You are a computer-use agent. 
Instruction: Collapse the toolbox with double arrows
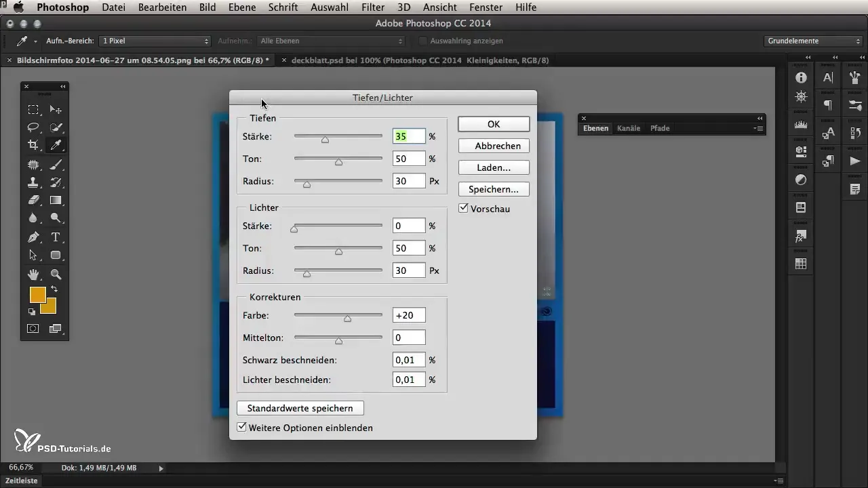pos(62,86)
